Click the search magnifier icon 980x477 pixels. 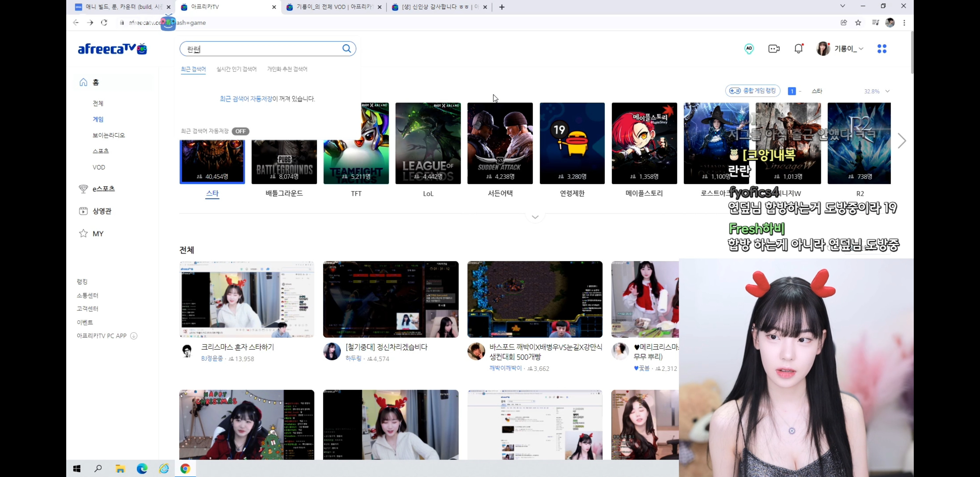pyautogui.click(x=346, y=49)
